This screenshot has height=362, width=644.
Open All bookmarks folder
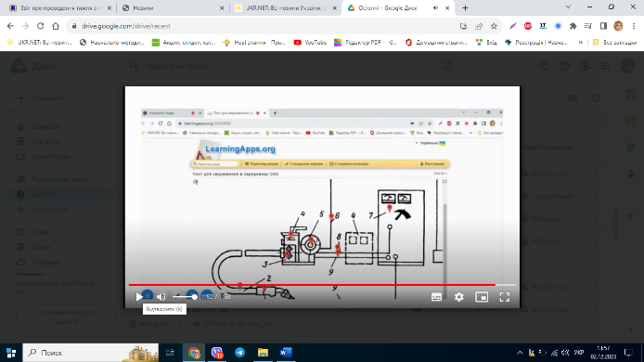point(614,42)
